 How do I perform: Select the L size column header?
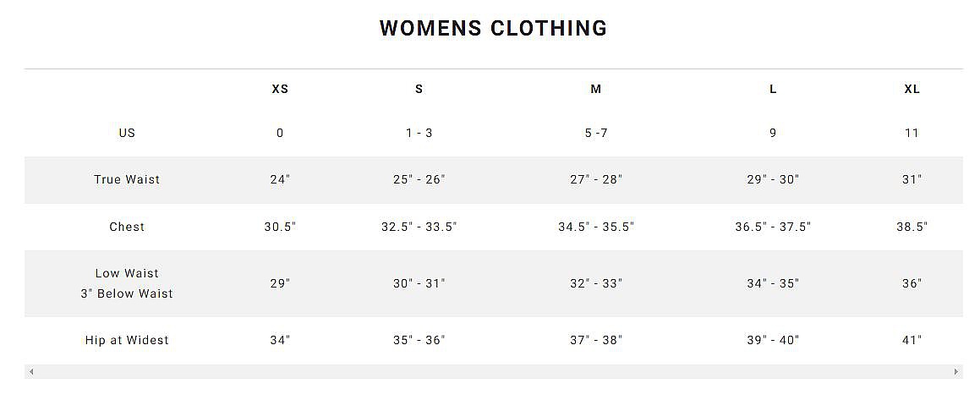tap(773, 89)
